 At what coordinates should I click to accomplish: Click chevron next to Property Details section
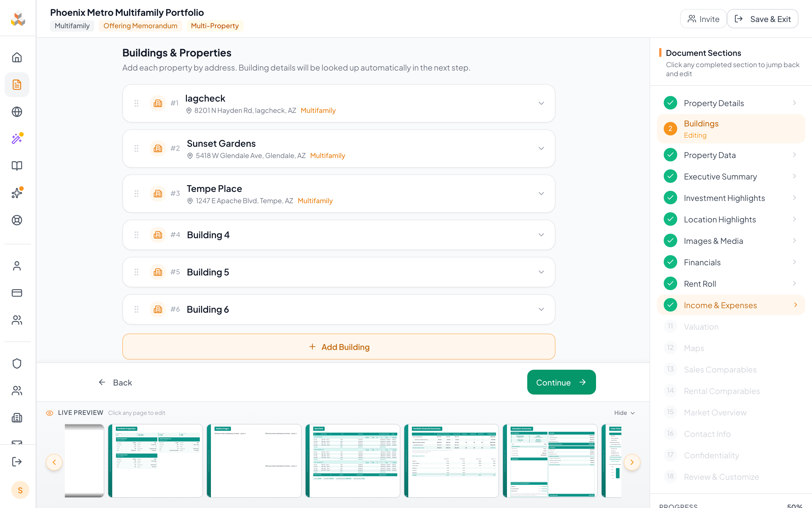(794, 103)
